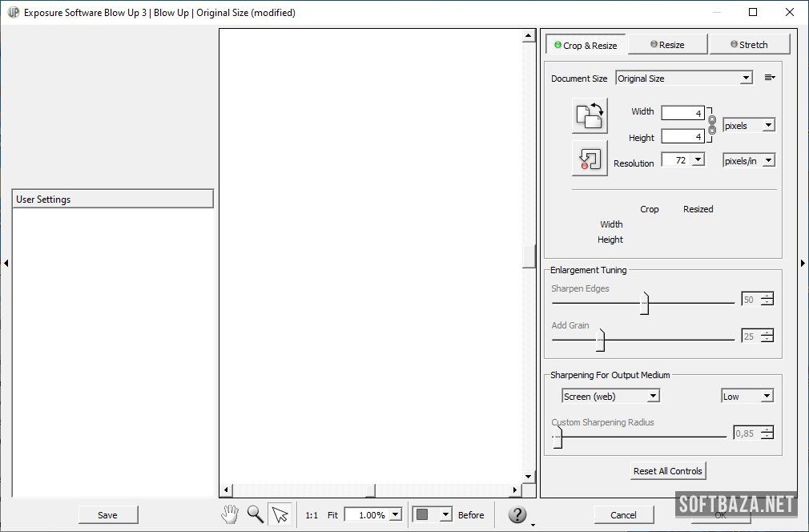Expand the Screen (web) output dropdown

click(610, 396)
